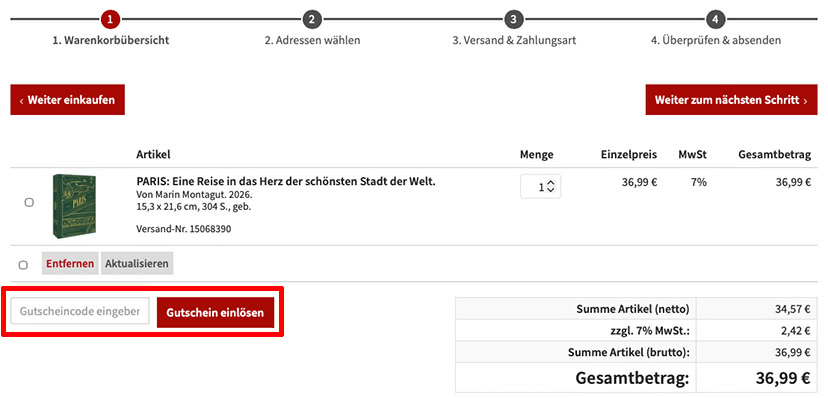
Task: Click the 'Summe Artikel (netto)' value 34,57 €
Action: click(x=792, y=309)
